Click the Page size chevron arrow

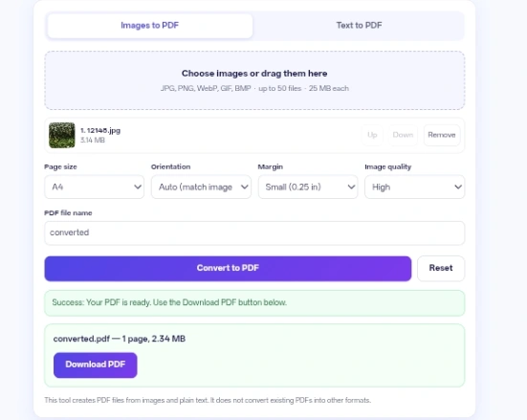coord(138,187)
